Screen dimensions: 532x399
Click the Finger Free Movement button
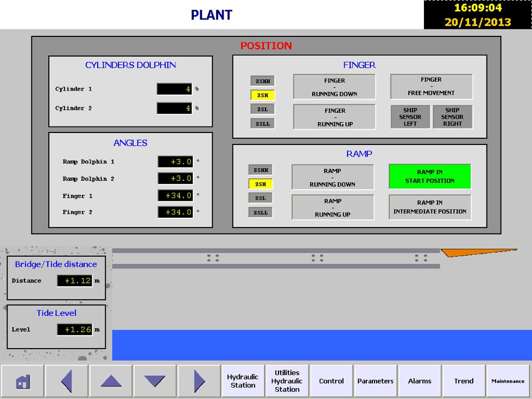(431, 86)
